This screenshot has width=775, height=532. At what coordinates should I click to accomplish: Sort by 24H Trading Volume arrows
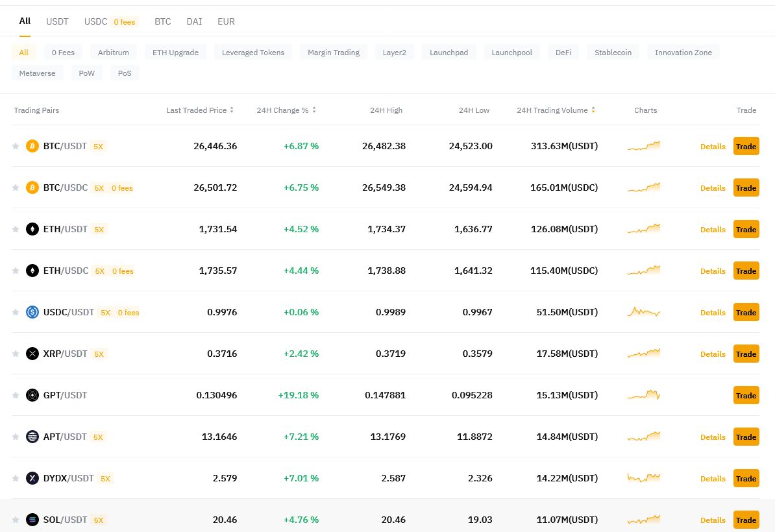coord(593,110)
